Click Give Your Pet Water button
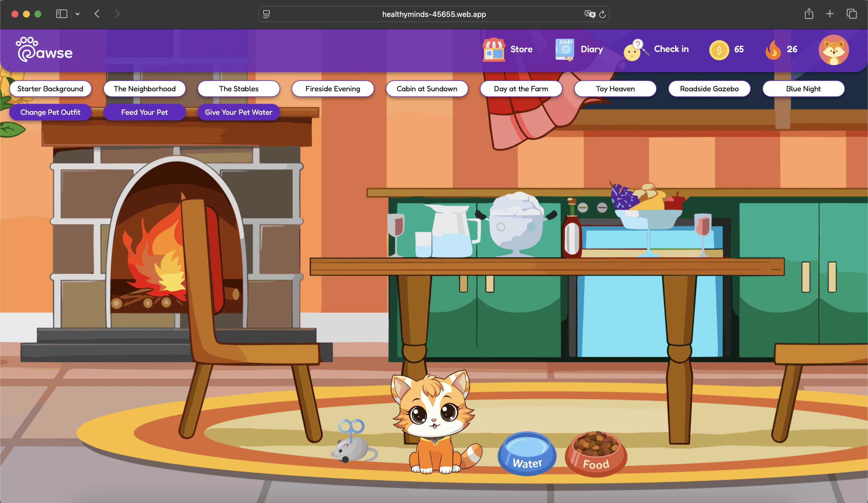868x503 pixels. (x=238, y=112)
